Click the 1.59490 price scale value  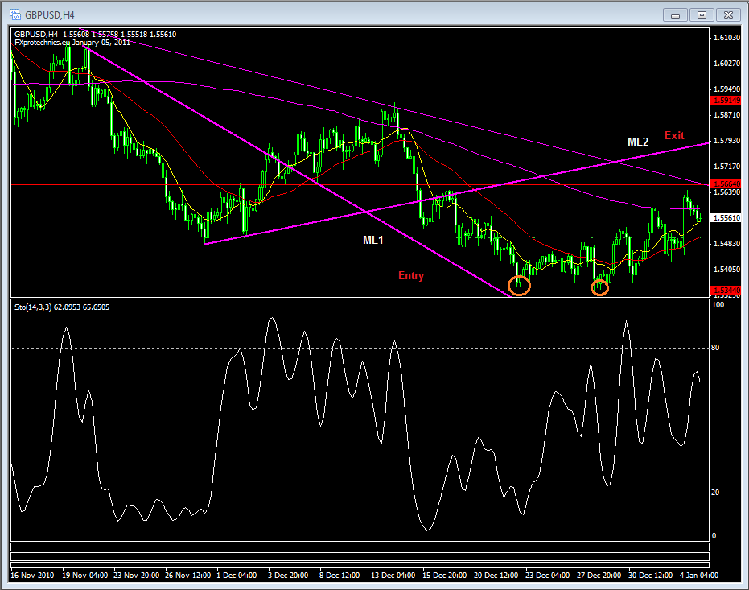[x=727, y=89]
